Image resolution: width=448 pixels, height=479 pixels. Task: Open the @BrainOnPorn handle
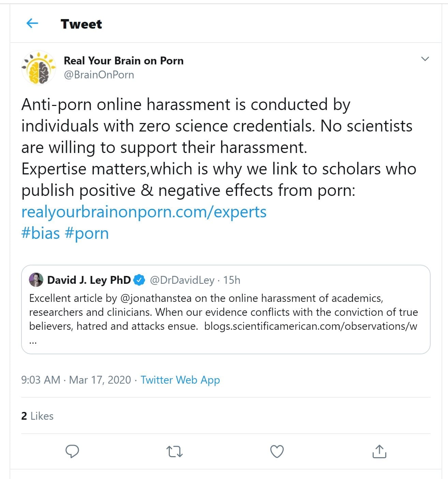99,75
